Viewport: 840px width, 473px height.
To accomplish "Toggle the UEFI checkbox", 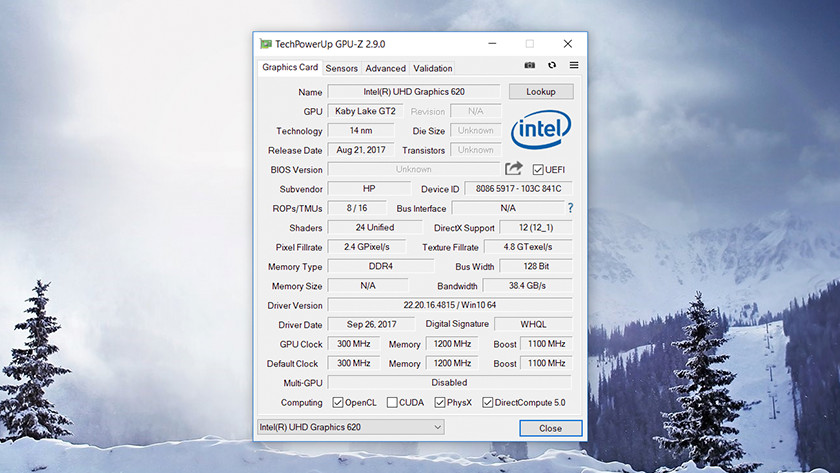I will tap(538, 170).
